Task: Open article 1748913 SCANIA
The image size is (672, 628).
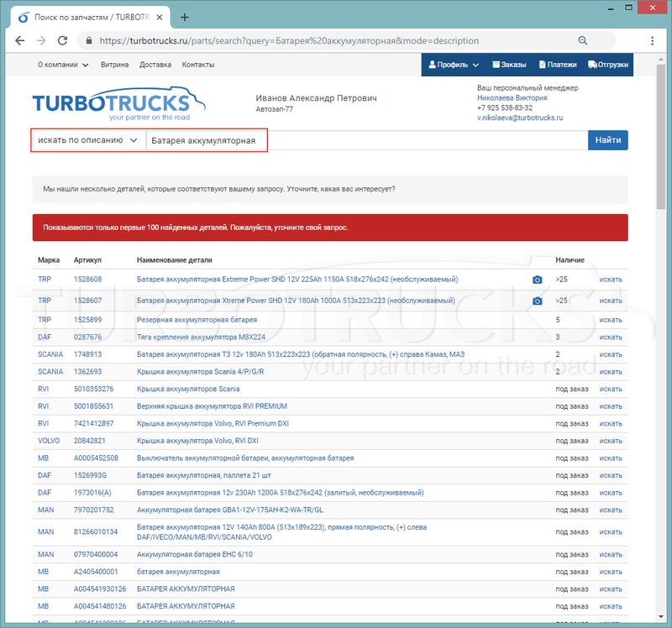Action: click(87, 354)
